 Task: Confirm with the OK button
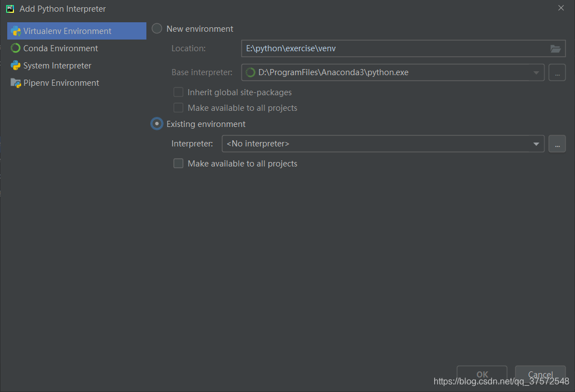(x=482, y=374)
